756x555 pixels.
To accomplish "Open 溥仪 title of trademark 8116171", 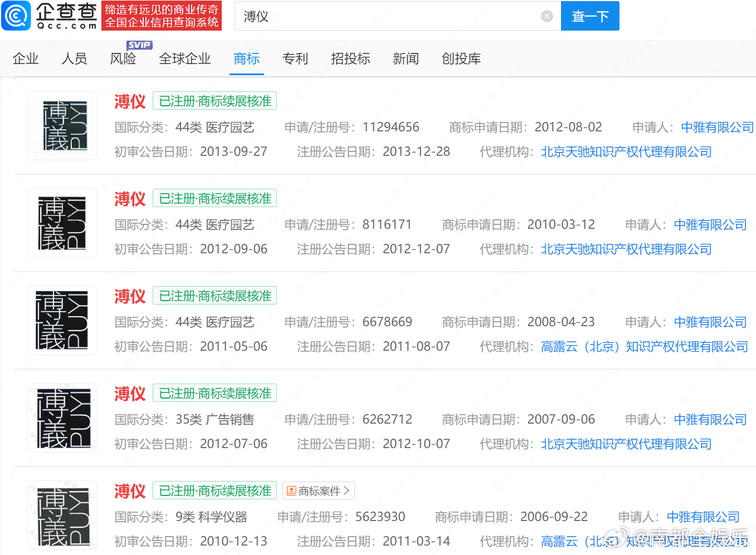I will click(130, 199).
